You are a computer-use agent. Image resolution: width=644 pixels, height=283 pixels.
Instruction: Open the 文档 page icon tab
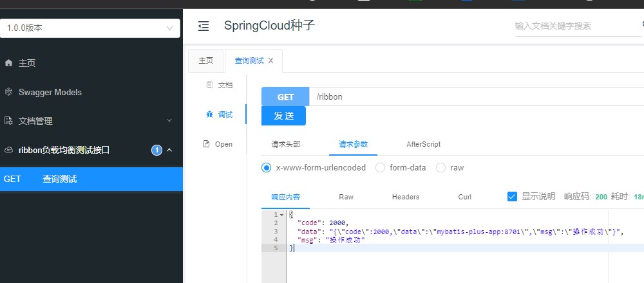pos(209,85)
